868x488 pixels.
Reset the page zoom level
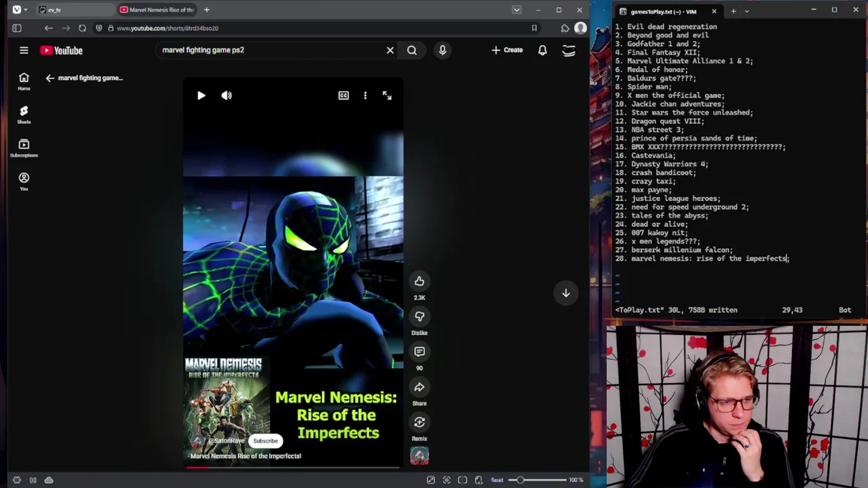coord(497,480)
